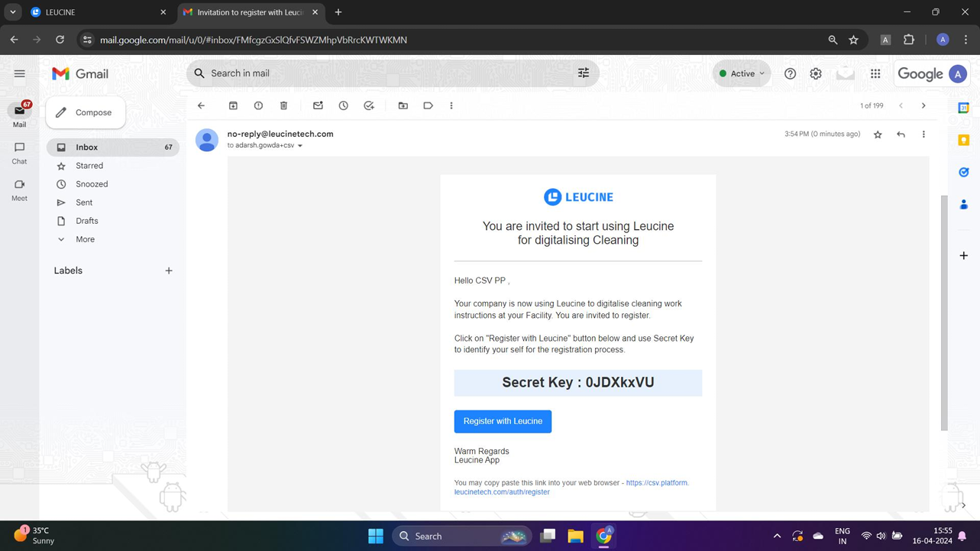The width and height of the screenshot is (980, 551).
Task: Open Windows Start menu
Action: 376,536
